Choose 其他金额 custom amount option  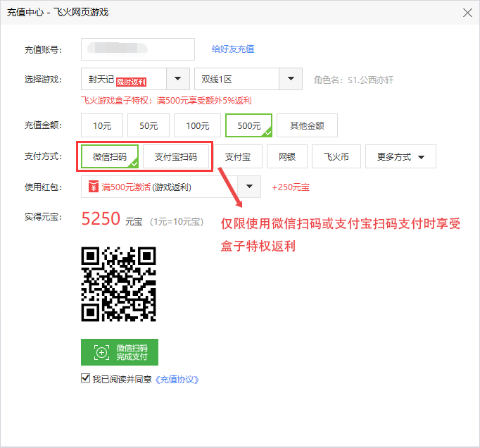tap(307, 125)
